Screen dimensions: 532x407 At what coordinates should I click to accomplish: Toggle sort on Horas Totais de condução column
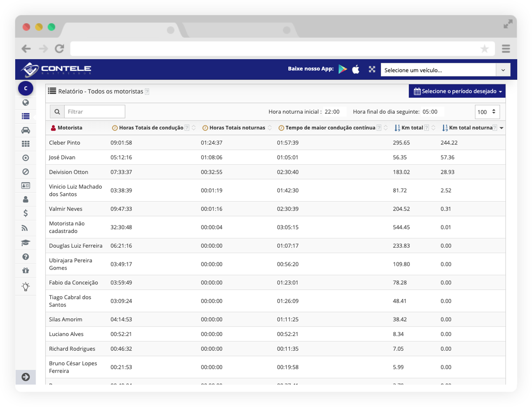pos(194,128)
